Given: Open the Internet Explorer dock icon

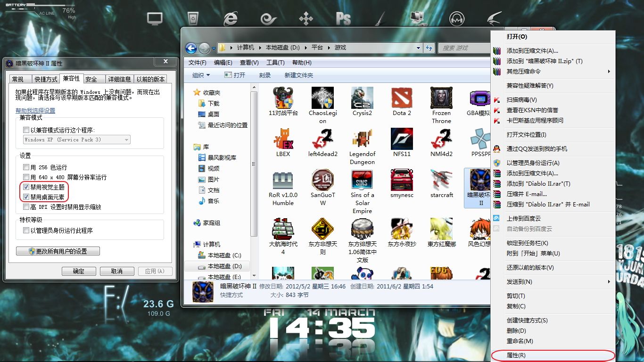Looking at the screenshot, I should click(230, 19).
